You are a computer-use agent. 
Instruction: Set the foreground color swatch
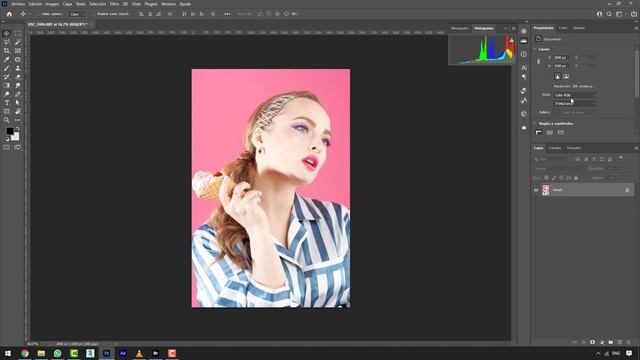pyautogui.click(x=9, y=131)
